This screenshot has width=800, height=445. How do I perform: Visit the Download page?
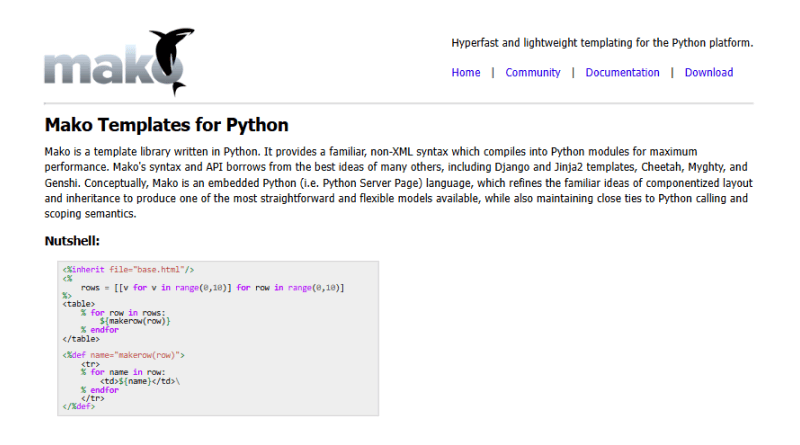point(709,72)
